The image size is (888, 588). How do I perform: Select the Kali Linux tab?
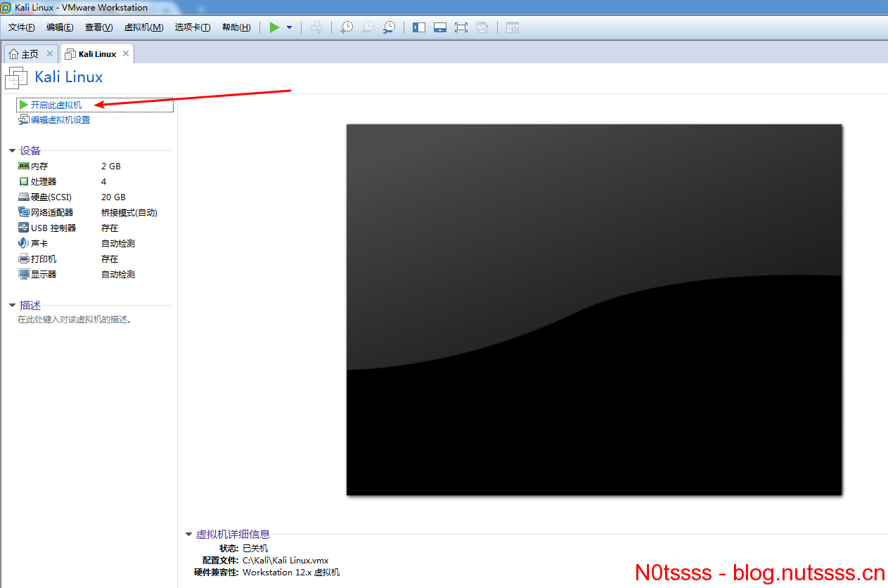[97, 54]
